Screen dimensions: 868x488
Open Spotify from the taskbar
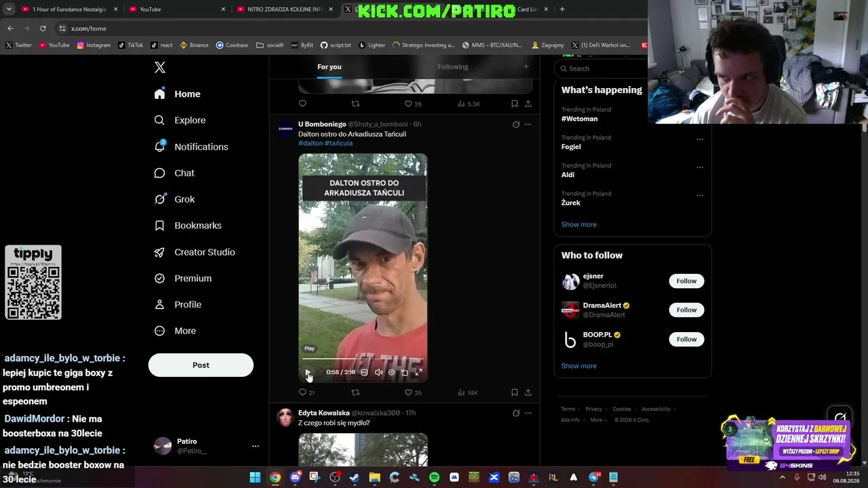[434, 477]
